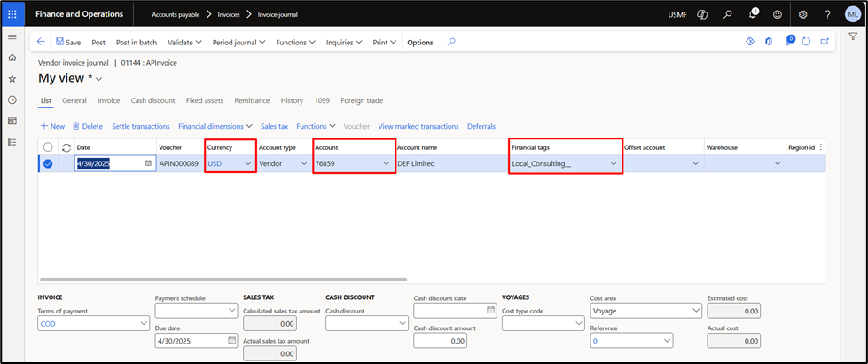Open in Office icon in action pane
868x364 pixels.
pos(769,42)
